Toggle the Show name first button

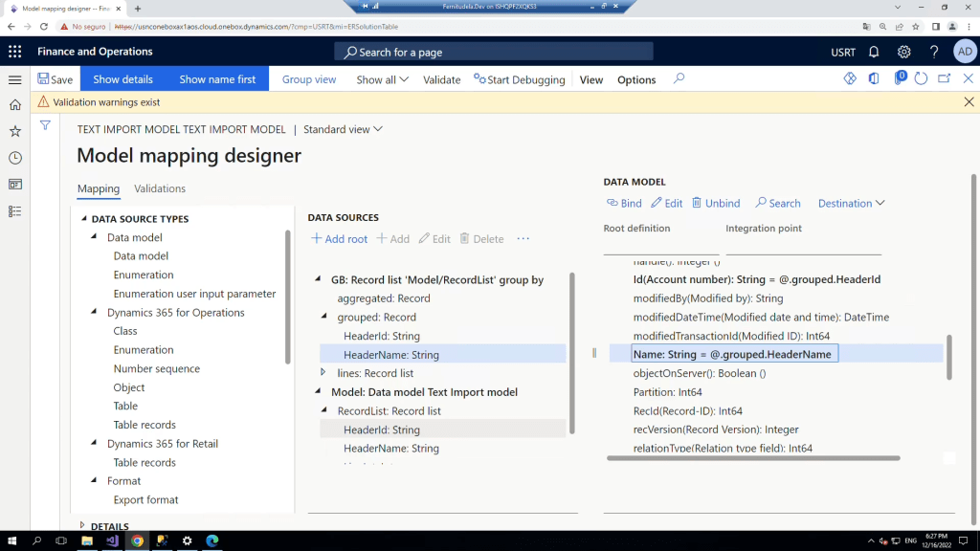click(x=217, y=79)
